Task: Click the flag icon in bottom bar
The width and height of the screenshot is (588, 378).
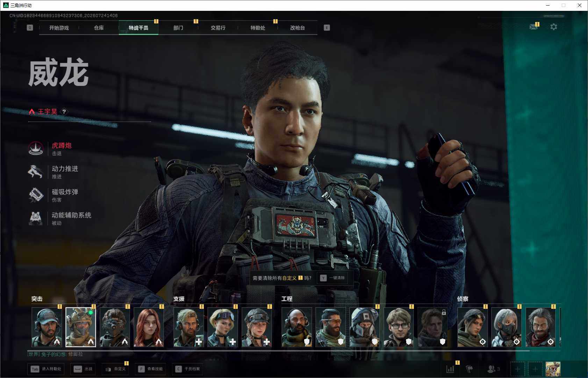Action: pos(469,369)
